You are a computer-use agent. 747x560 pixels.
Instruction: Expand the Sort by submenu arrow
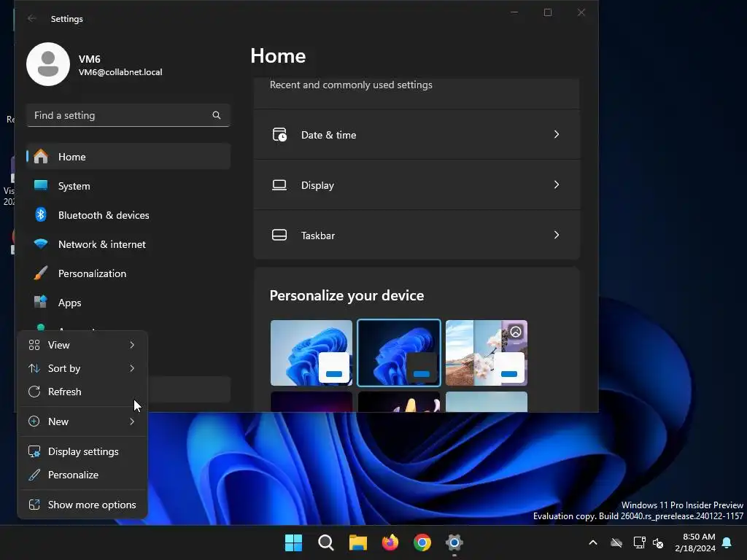click(132, 368)
